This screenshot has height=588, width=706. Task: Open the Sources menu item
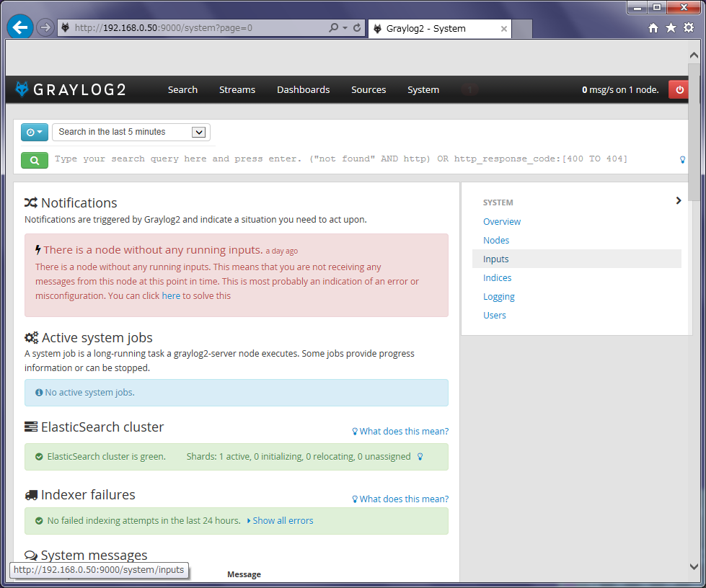(x=369, y=89)
